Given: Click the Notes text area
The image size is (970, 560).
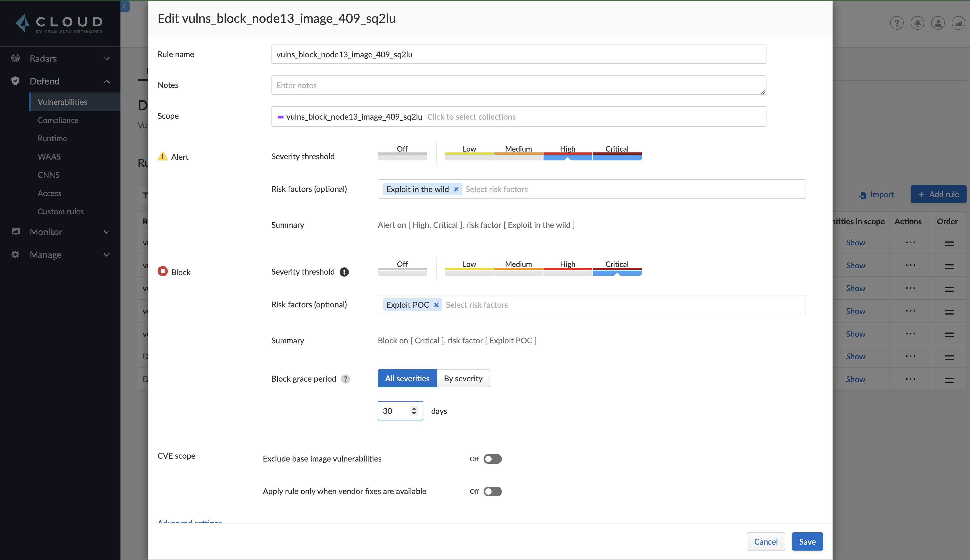Looking at the screenshot, I should [518, 85].
